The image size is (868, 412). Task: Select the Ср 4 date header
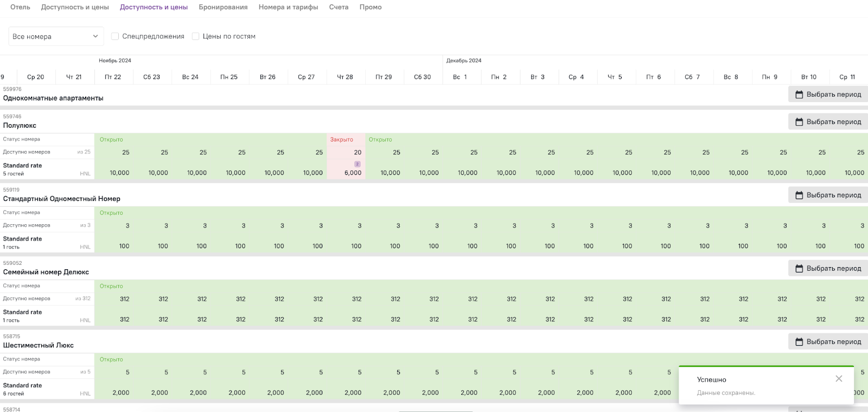coord(576,77)
